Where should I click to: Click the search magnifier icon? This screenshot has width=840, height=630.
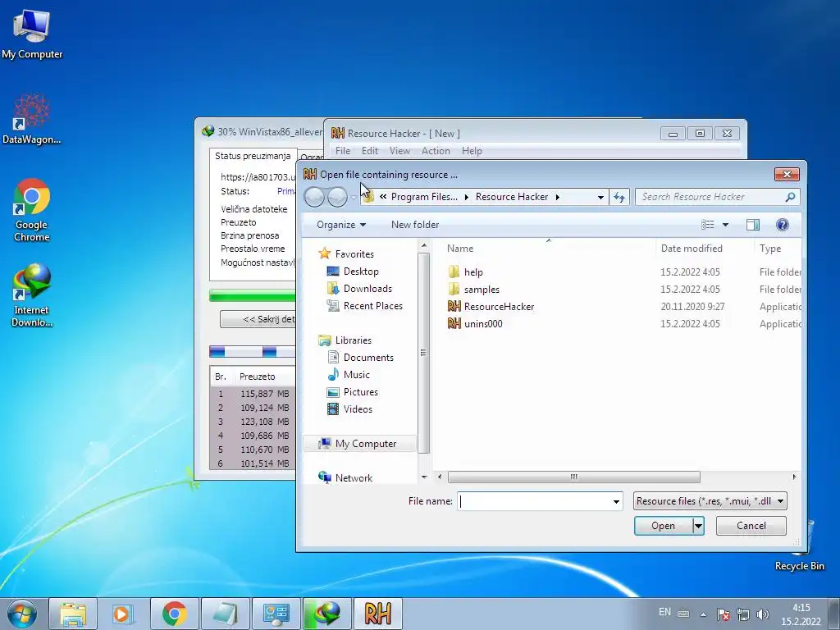tap(790, 197)
